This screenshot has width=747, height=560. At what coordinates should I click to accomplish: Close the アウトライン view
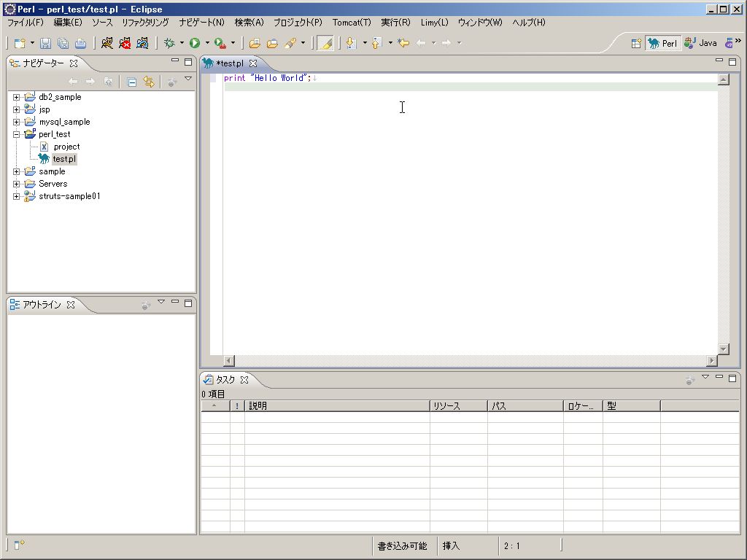(x=71, y=305)
